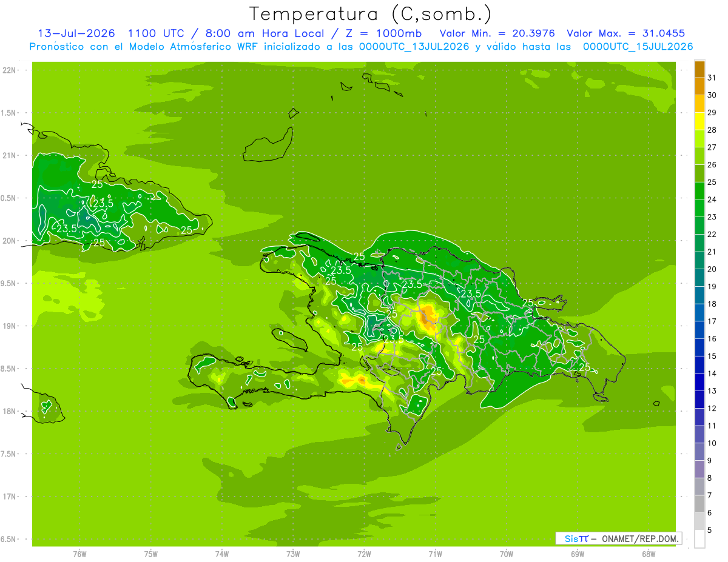Screen dimensions: 728x562
Task: Select colorbar swatch between 12 and 13
Action: [x=699, y=400]
